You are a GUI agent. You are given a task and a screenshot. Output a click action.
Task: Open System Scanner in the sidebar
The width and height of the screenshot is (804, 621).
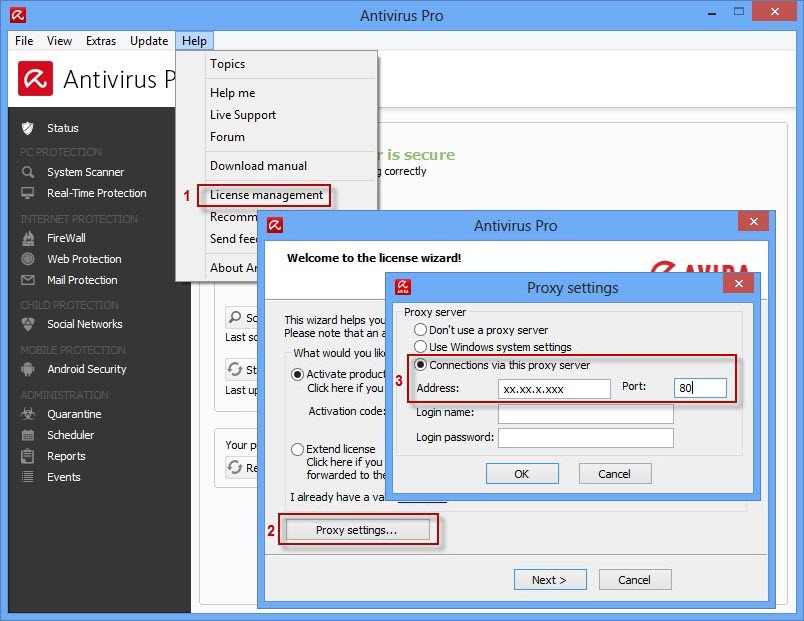(x=86, y=172)
